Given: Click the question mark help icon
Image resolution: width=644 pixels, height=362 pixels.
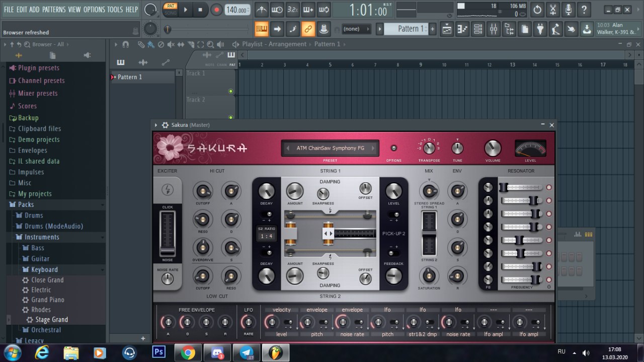Looking at the screenshot, I should [584, 9].
